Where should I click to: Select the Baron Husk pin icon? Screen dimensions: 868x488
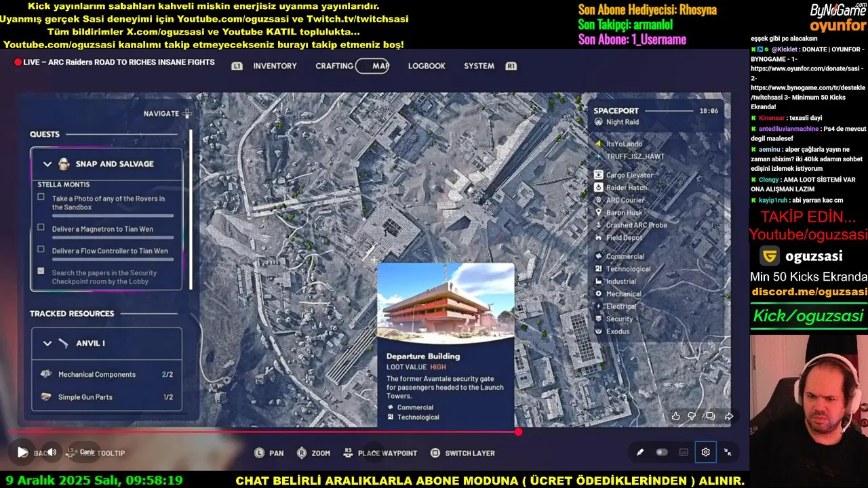point(599,213)
